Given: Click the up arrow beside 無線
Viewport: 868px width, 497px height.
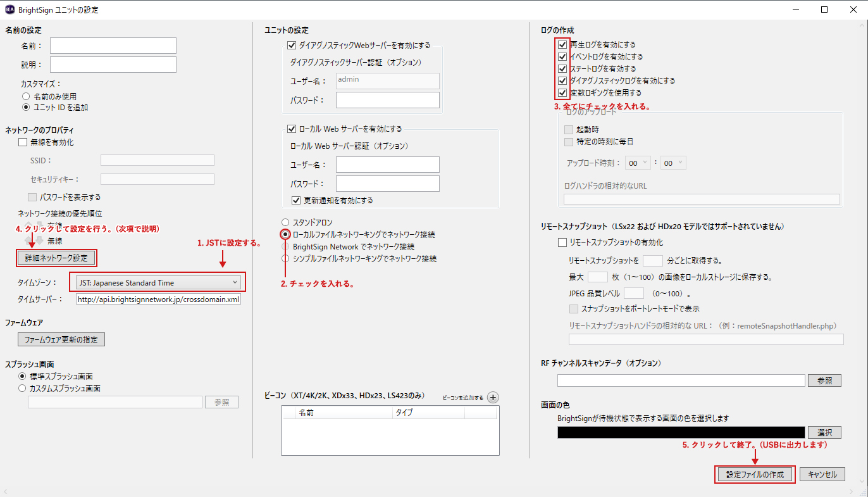Looking at the screenshot, I should point(29,241).
